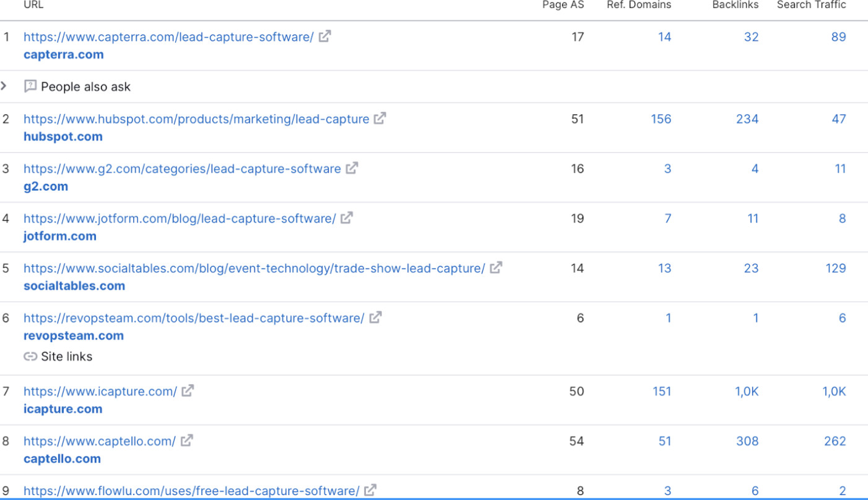
Task: Click external link icon for captello.com URL
Action: [186, 441]
